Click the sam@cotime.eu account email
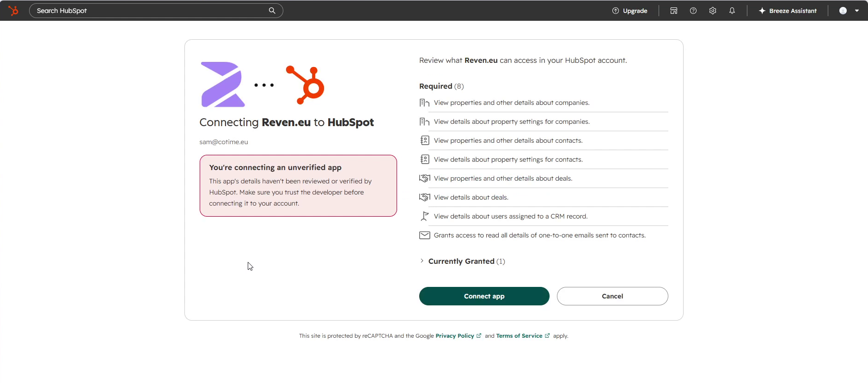The image size is (868, 383). point(224,142)
